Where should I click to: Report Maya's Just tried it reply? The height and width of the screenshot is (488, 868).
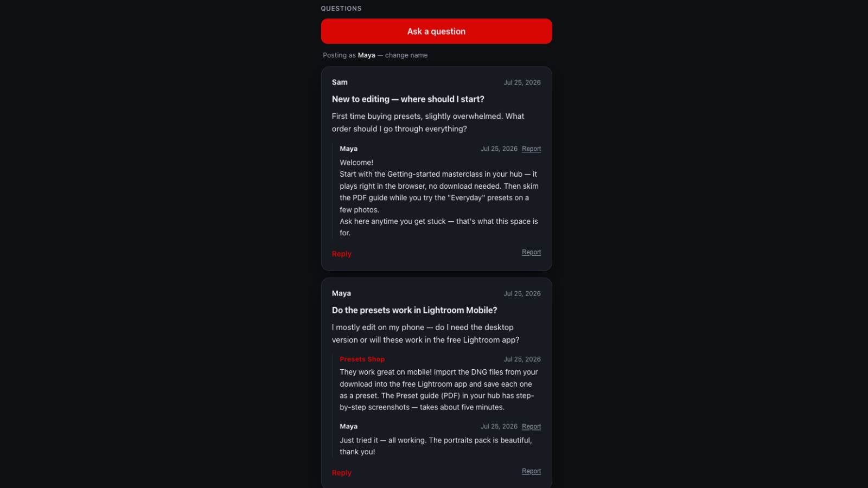[531, 427]
